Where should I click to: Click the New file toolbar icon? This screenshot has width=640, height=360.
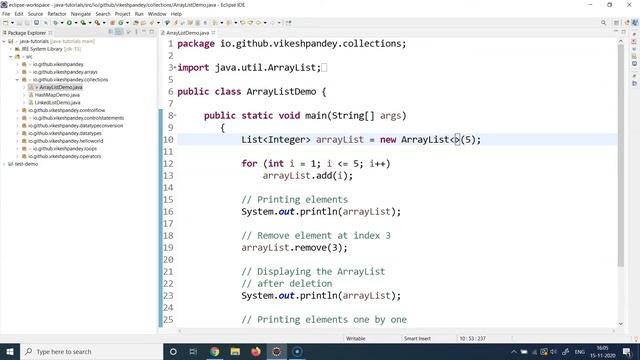pos(6,23)
